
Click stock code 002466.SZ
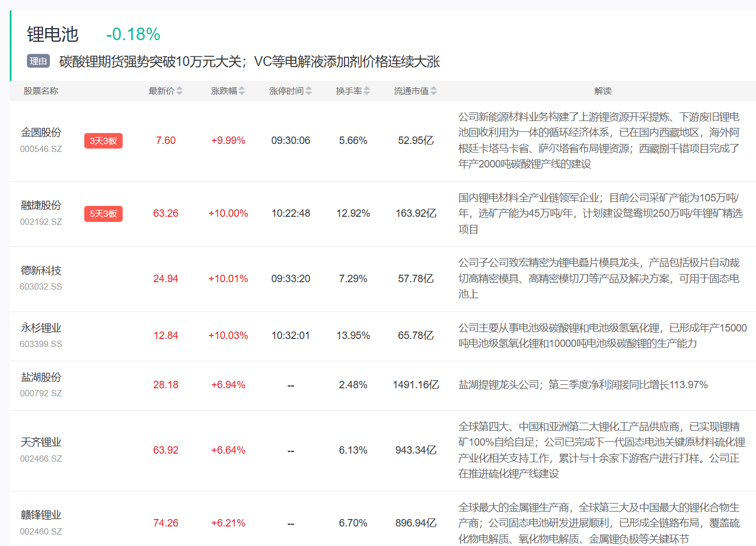[x=41, y=459]
